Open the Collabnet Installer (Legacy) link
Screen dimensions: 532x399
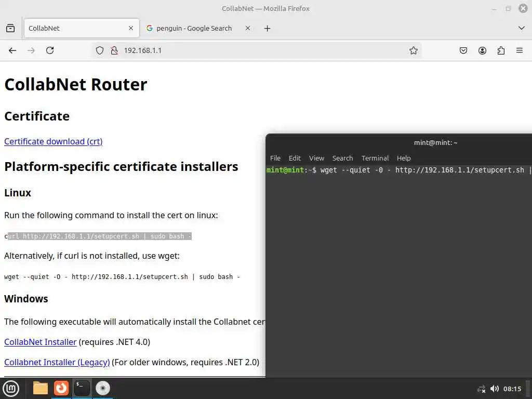click(x=57, y=362)
